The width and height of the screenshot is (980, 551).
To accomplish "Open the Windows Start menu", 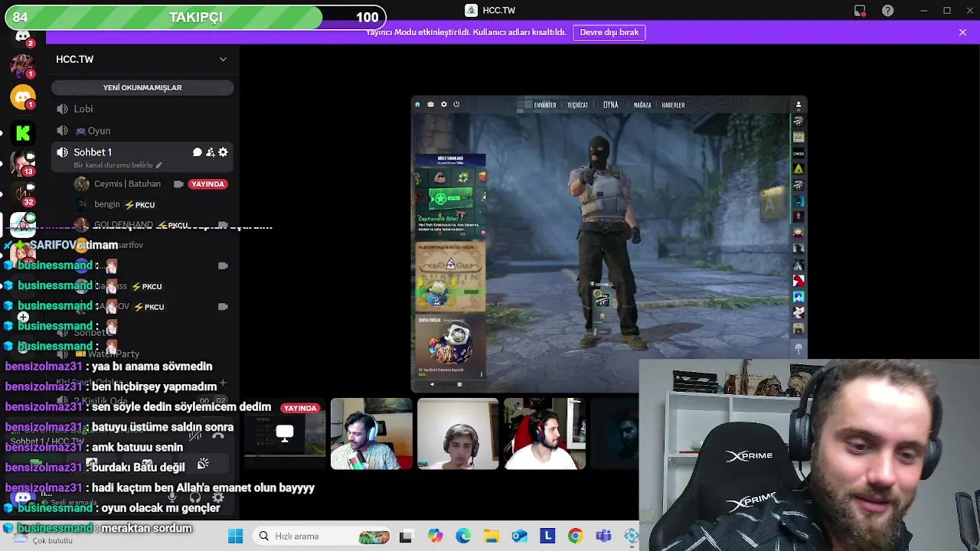I will [236, 536].
